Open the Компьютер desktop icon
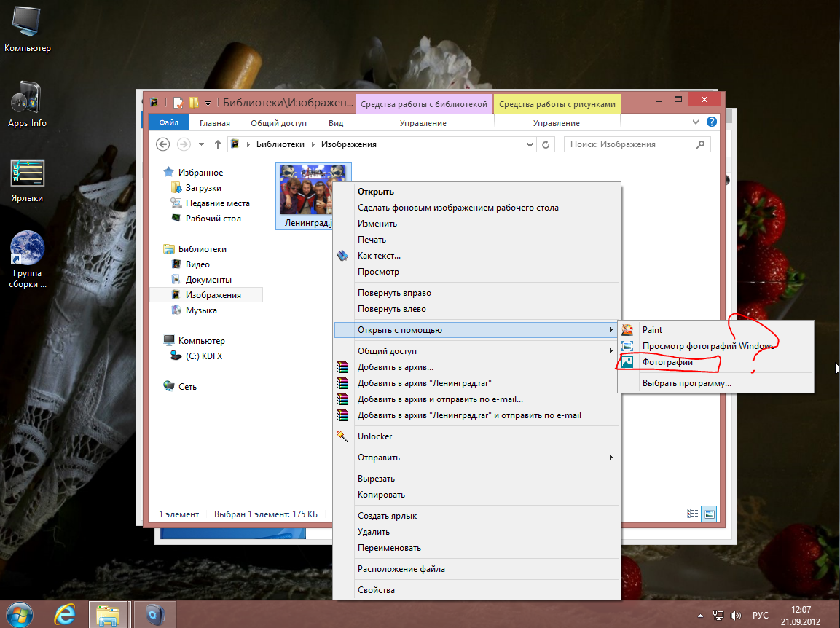 tap(27, 28)
